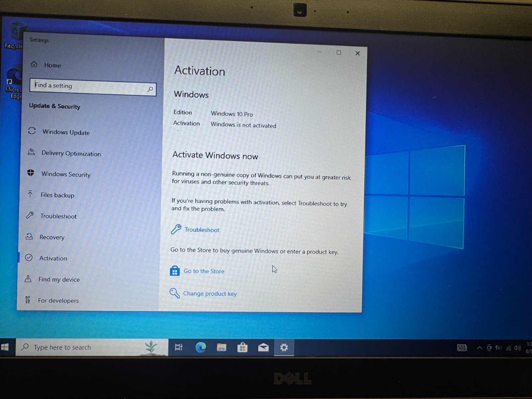Click the key icon beside Change product key
532x399 pixels.
(175, 293)
